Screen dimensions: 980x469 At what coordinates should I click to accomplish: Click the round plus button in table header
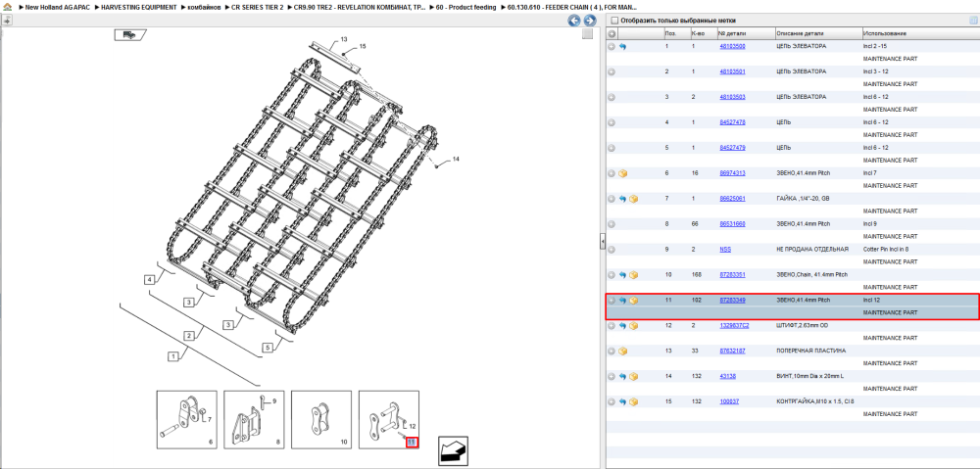coord(612,33)
